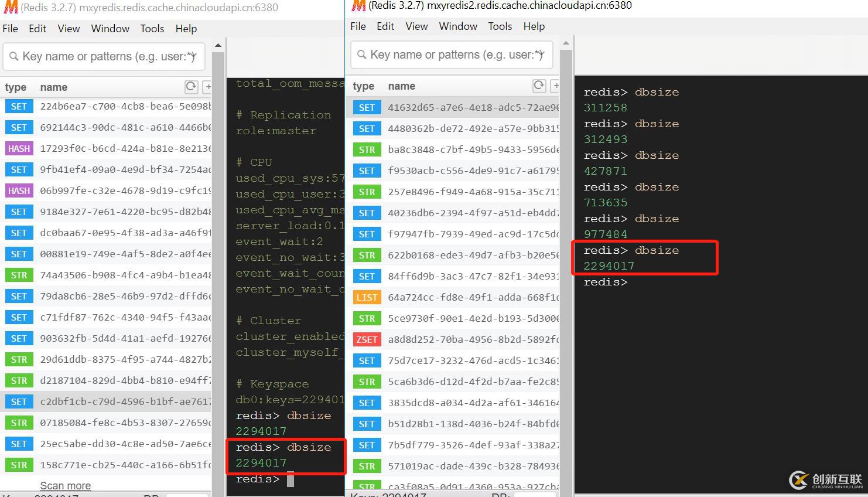Add a new key in the mxyredis2 window
This screenshot has width=868, height=497.
(x=555, y=86)
